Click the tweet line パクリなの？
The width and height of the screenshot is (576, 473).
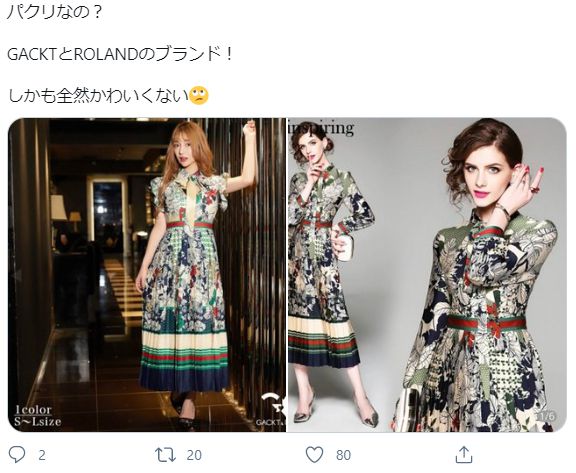(x=55, y=12)
